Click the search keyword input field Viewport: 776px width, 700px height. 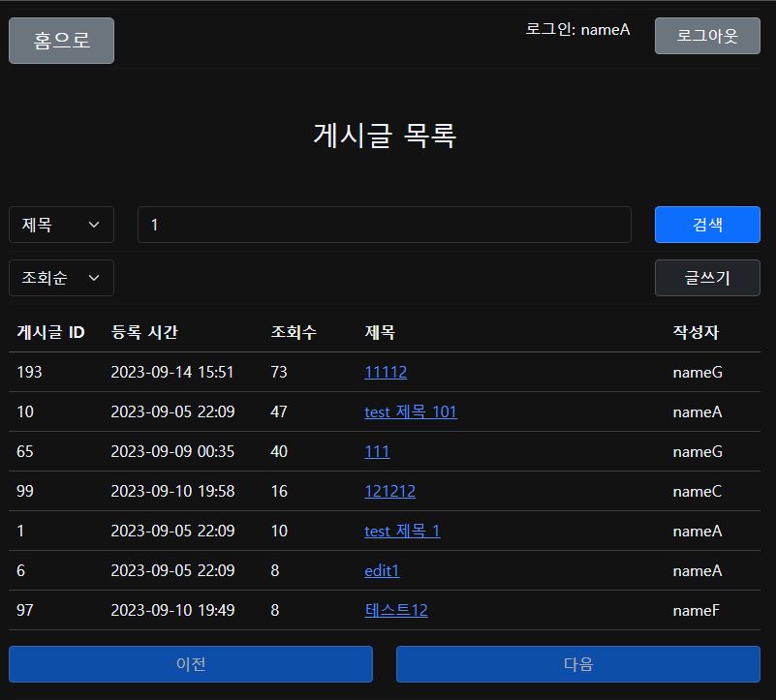[x=385, y=225]
